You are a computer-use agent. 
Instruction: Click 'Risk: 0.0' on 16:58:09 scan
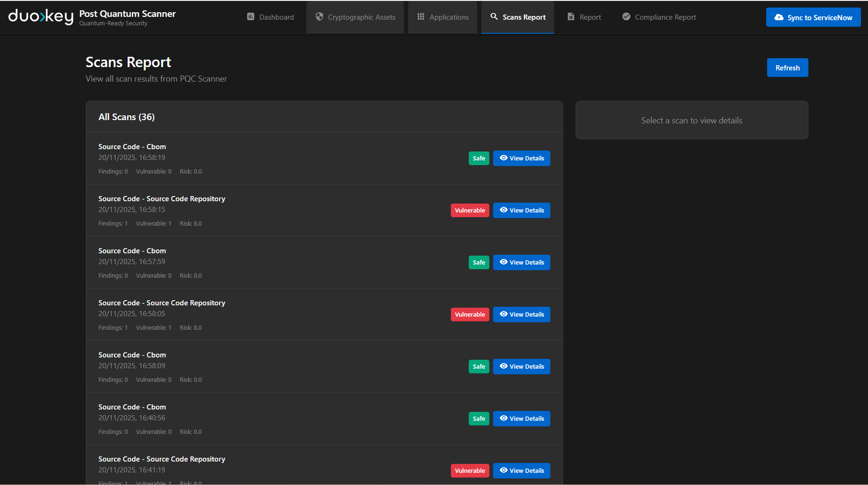coord(191,380)
